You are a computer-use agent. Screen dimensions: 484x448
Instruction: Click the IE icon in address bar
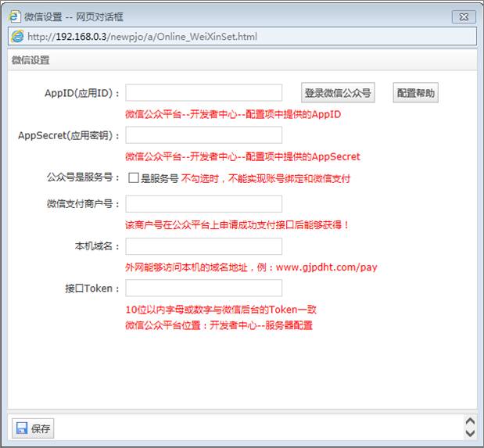pos(17,37)
